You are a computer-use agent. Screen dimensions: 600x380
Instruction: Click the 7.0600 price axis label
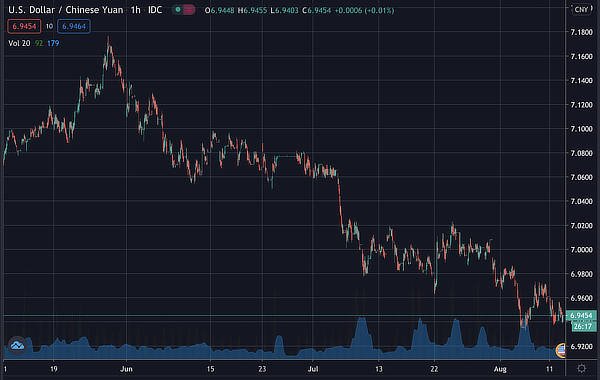pos(581,177)
